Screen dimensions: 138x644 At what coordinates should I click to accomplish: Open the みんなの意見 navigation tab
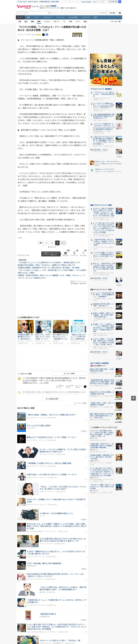(x=73, y=17)
